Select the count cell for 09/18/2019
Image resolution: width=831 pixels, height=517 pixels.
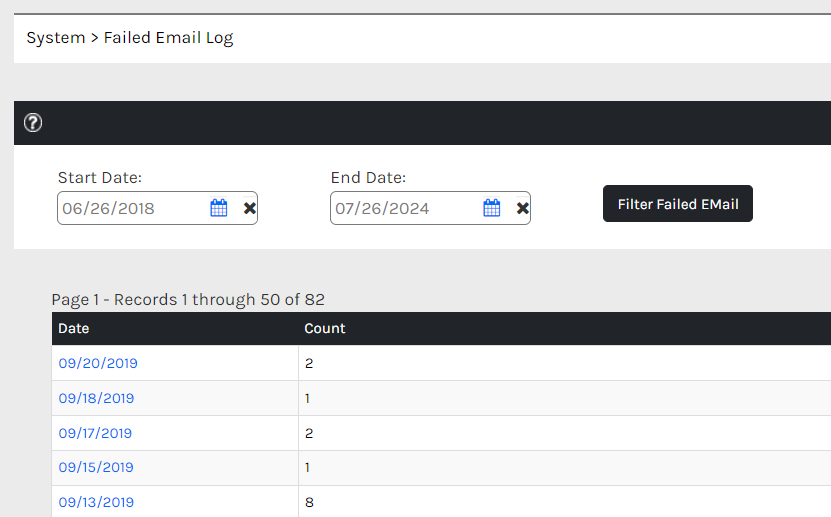[x=564, y=398]
